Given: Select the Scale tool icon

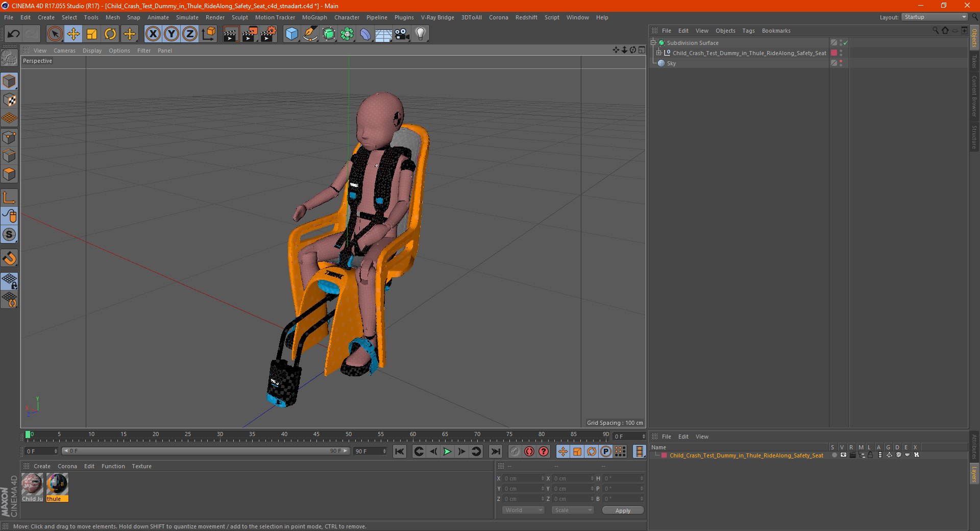Looking at the screenshot, I should pyautogui.click(x=92, y=34).
